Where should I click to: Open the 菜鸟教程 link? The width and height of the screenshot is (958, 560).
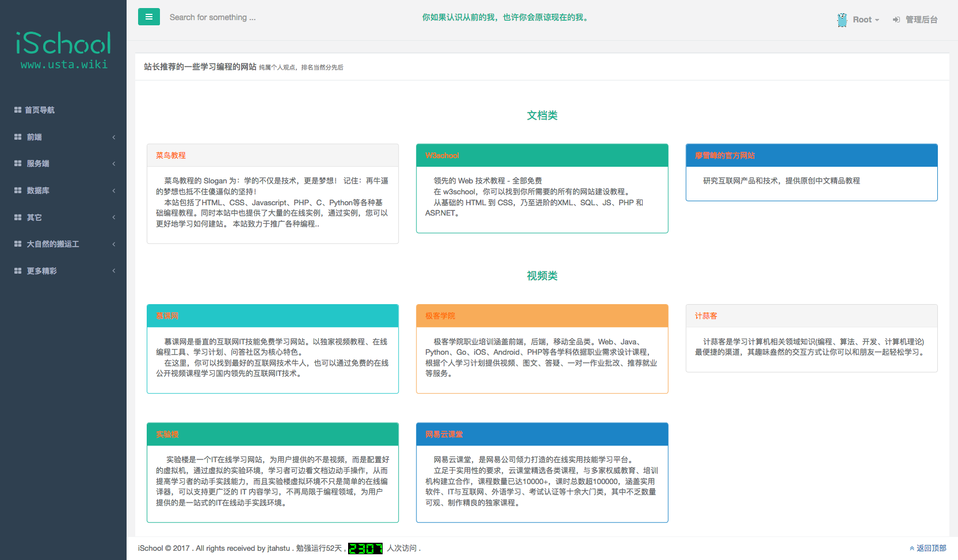171,155
